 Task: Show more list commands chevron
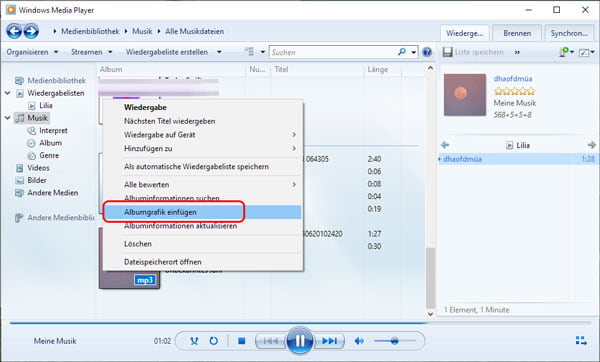pyautogui.click(x=517, y=52)
